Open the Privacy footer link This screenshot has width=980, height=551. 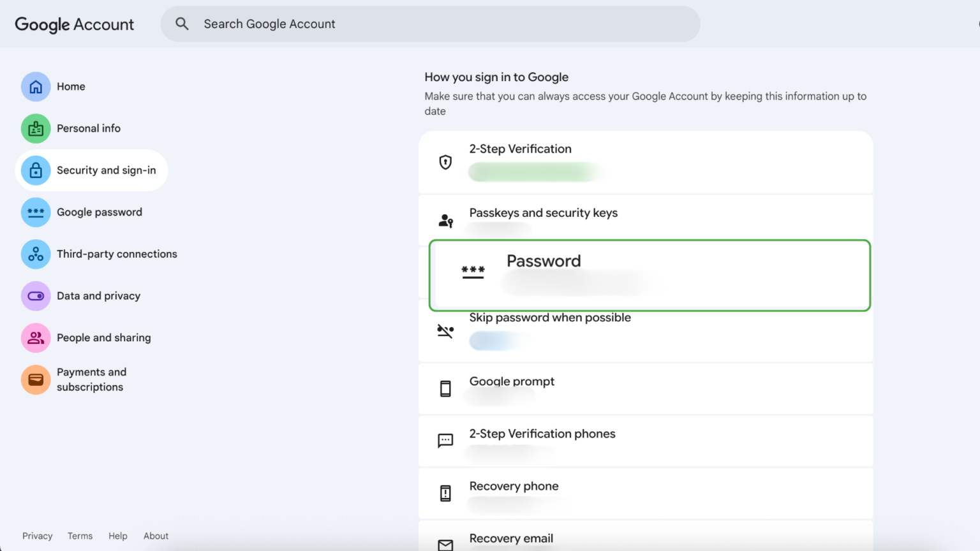coord(38,536)
